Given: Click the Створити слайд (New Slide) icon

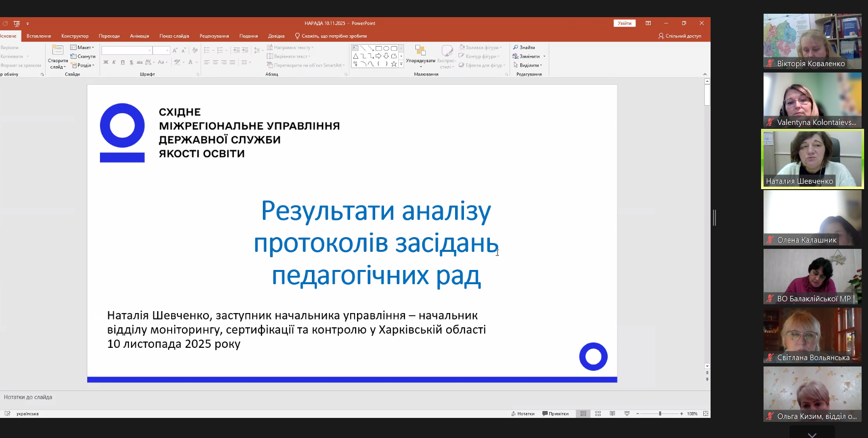Looking at the screenshot, I should coord(57,50).
